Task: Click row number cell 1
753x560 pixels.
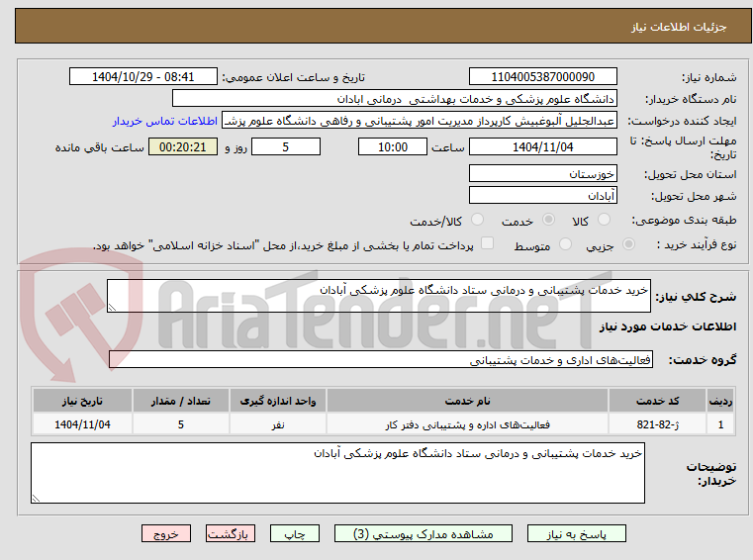Action: pyautogui.click(x=720, y=424)
